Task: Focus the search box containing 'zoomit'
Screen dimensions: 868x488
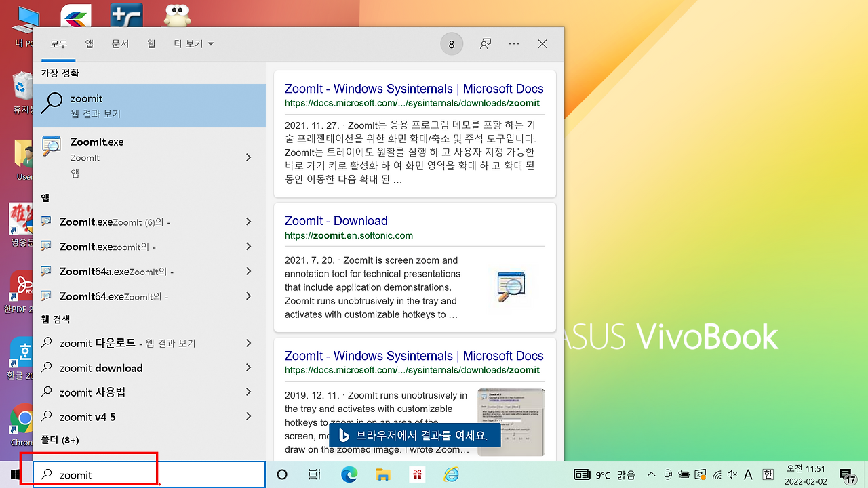Action: [x=149, y=474]
